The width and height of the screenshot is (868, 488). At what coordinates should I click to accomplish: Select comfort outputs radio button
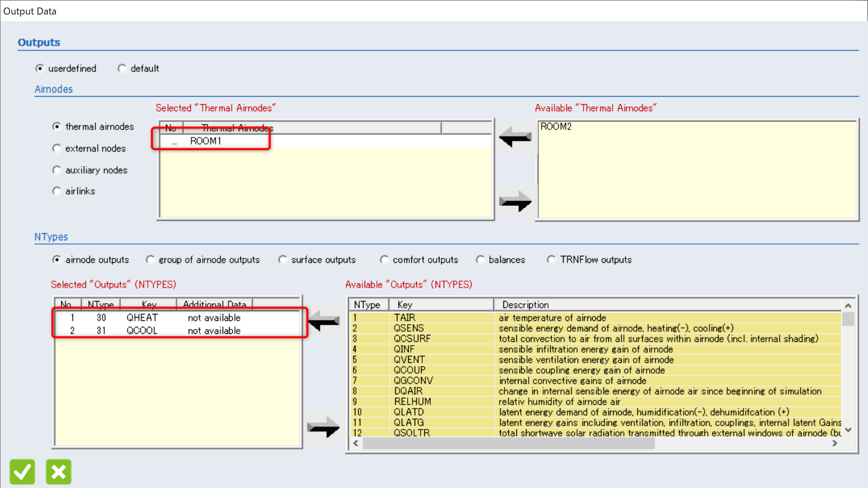385,260
